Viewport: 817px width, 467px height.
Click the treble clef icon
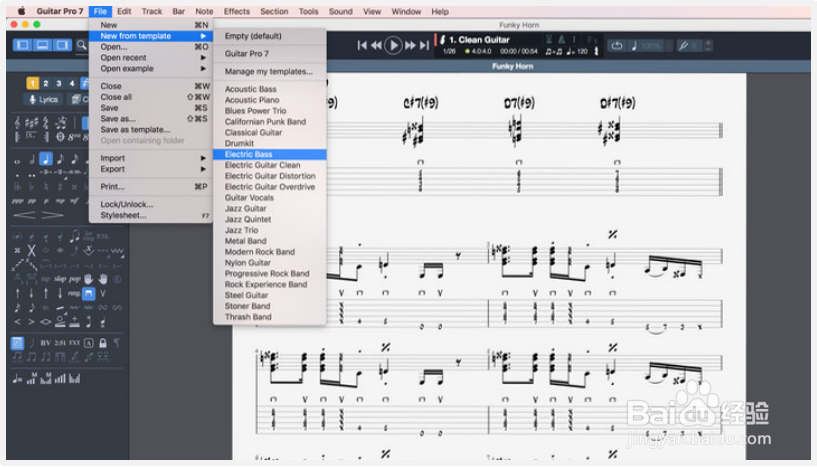pyautogui.click(x=17, y=123)
